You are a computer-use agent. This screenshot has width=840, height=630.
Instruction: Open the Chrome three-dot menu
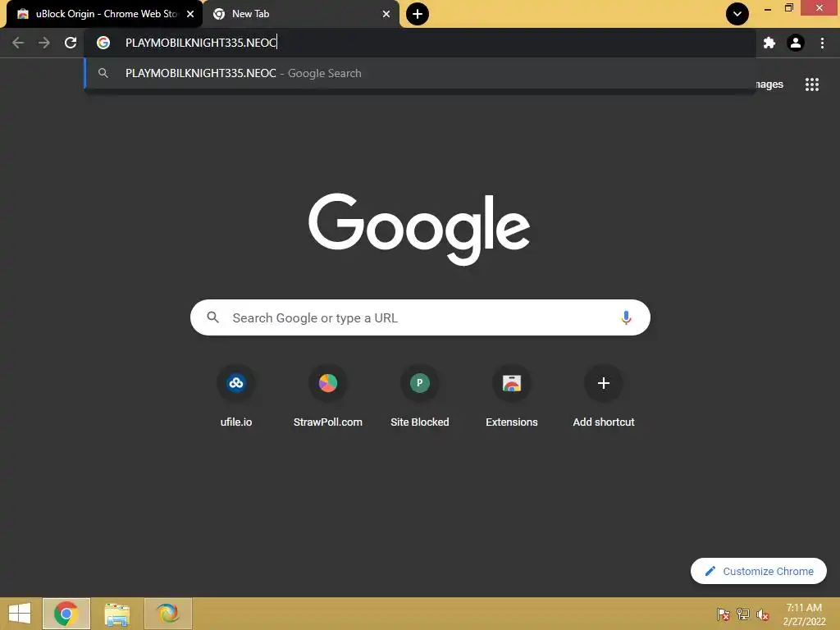click(822, 43)
